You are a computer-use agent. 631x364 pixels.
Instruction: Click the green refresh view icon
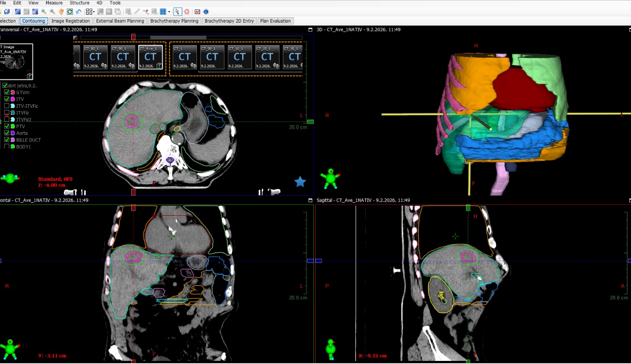70,12
